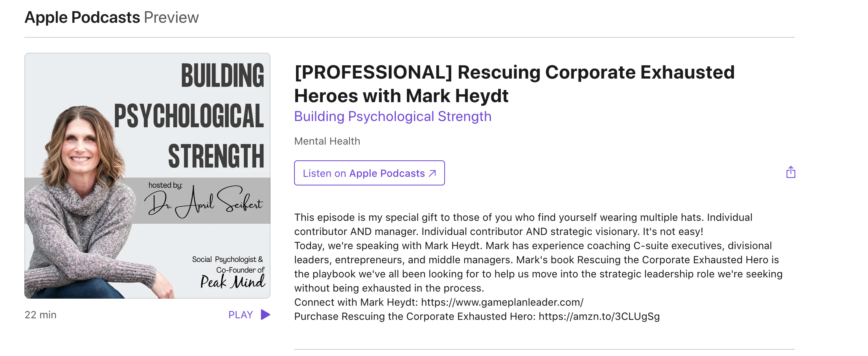Click the amzn.to/3CLUgSg purchase URL
This screenshot has width=868, height=356.
(599, 316)
